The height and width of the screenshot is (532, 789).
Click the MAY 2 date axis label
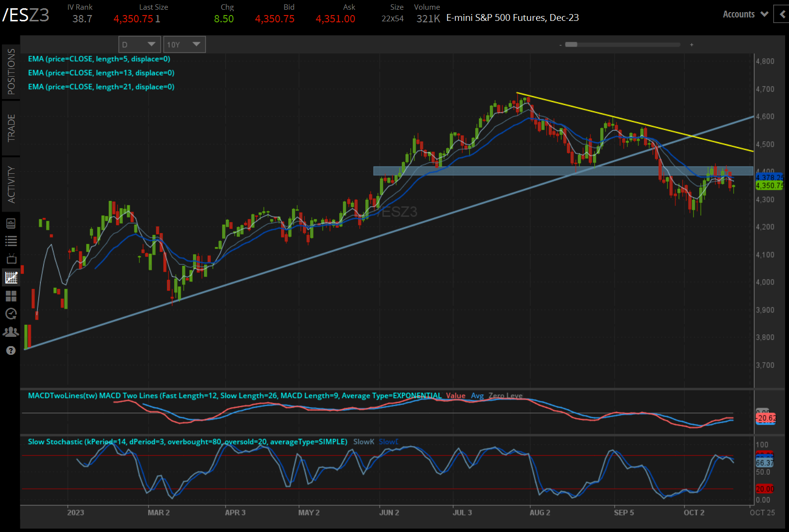point(309,513)
